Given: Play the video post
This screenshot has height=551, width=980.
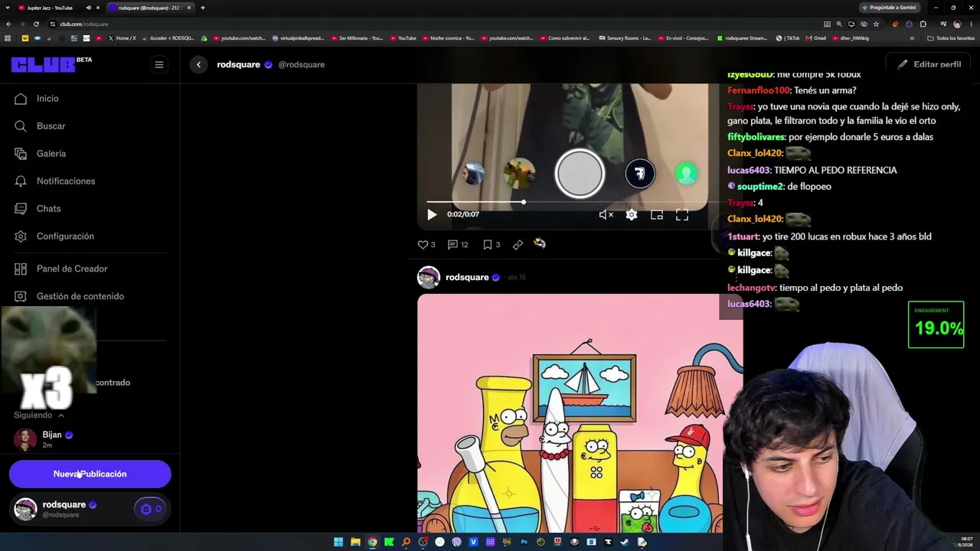Looking at the screenshot, I should tap(432, 215).
